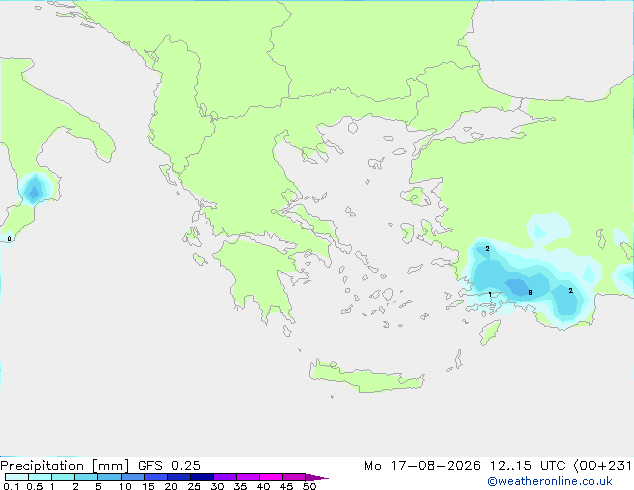Click the 5 to 10 mm legend color
Screen dimensions: 634x490
[109, 477]
